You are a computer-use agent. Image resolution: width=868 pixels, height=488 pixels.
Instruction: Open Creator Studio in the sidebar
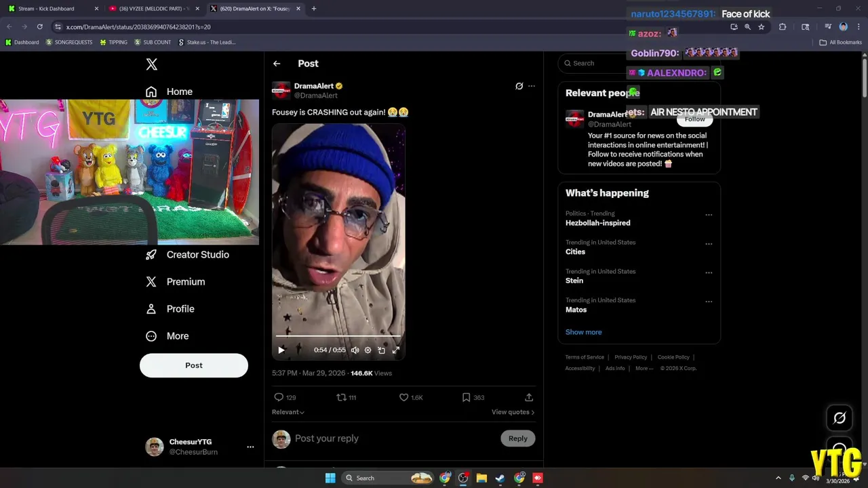tap(188, 255)
